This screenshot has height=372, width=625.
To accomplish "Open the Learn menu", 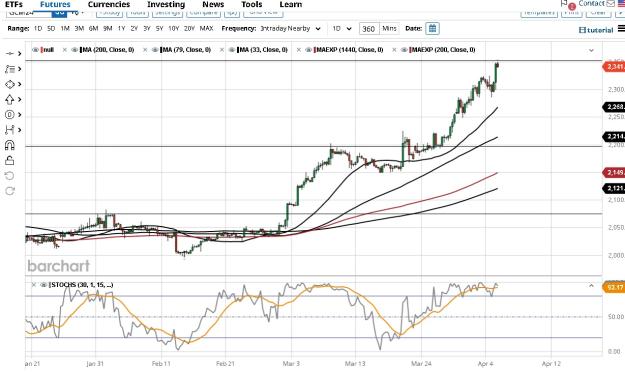I will [x=291, y=4].
